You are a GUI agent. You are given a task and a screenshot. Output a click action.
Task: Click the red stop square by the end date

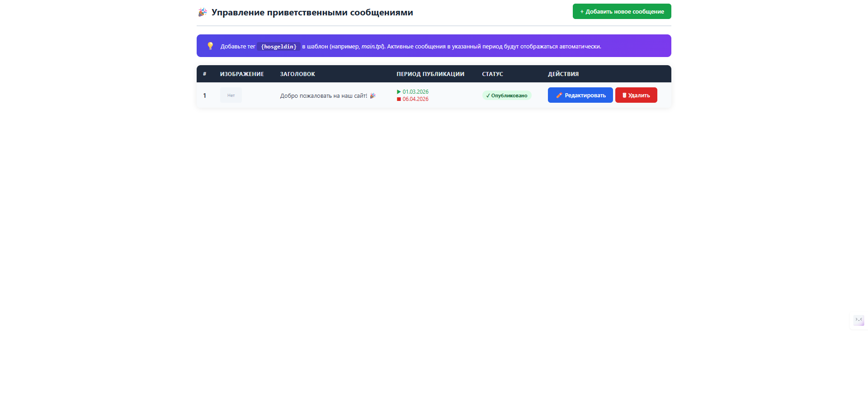[399, 99]
